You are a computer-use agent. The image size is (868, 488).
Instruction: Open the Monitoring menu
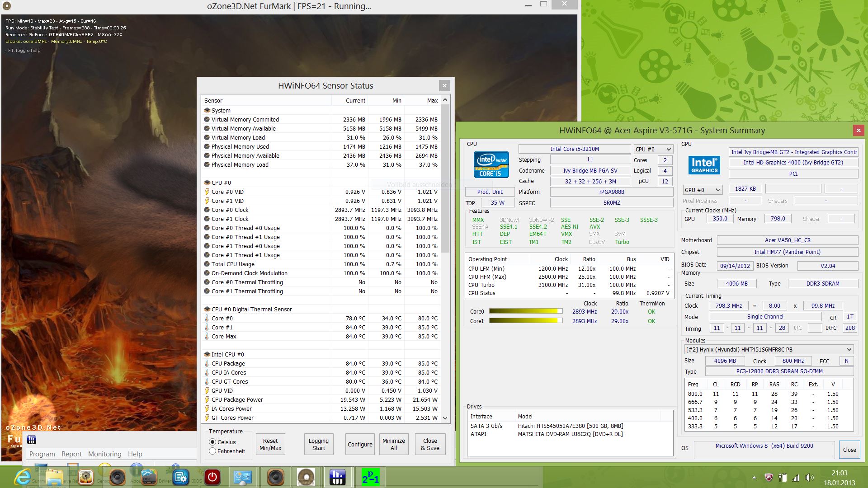104,454
